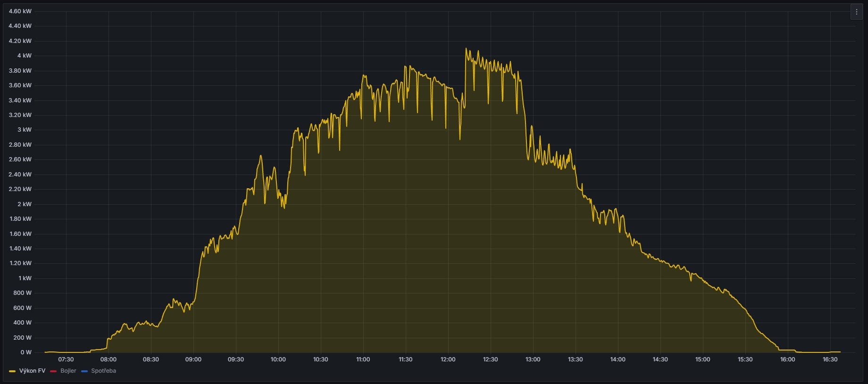
Task: Click the 16:30 label on the time axis
Action: [830, 359]
